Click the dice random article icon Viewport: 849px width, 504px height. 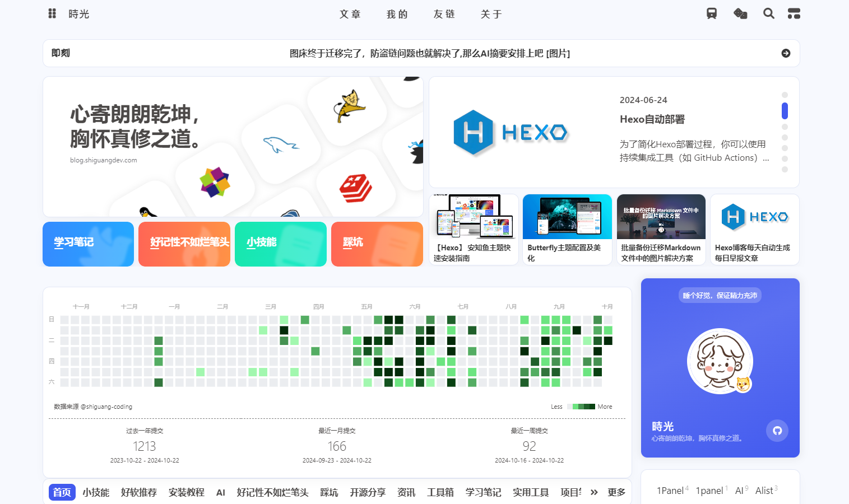[740, 13]
